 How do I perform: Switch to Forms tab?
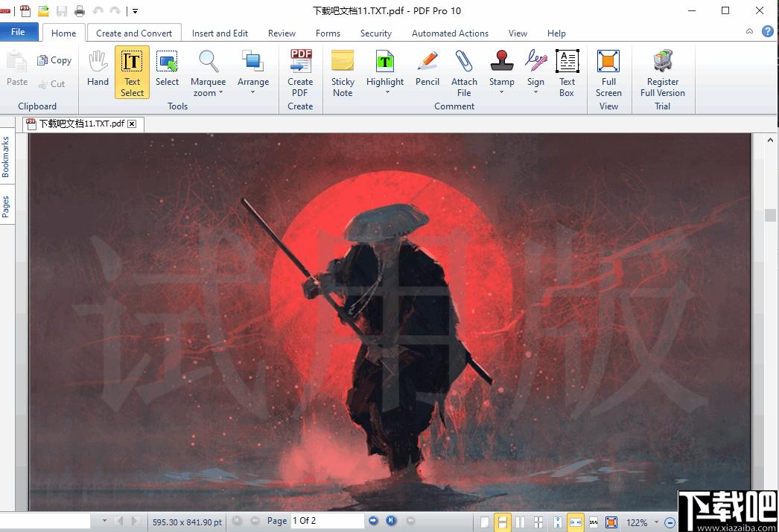tap(328, 33)
